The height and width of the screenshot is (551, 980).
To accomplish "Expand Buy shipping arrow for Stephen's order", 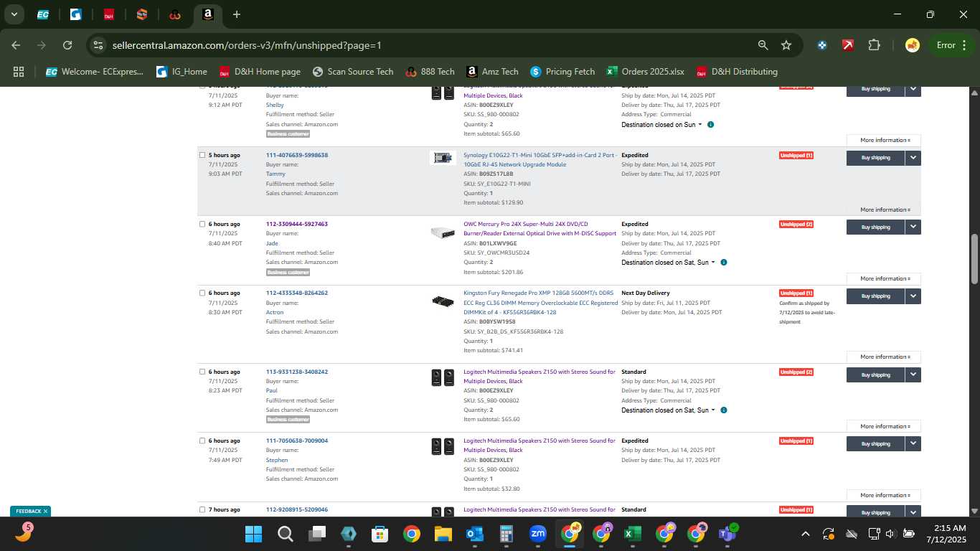I will pos(913,443).
